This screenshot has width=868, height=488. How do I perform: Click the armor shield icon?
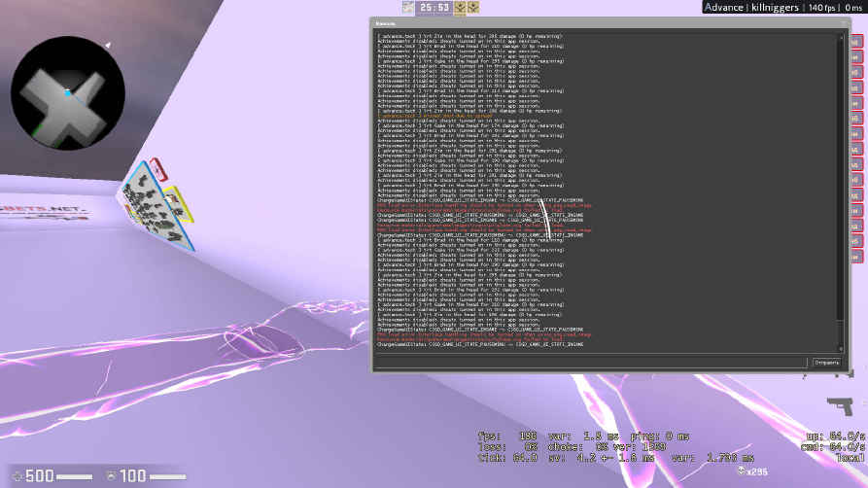[x=111, y=476]
